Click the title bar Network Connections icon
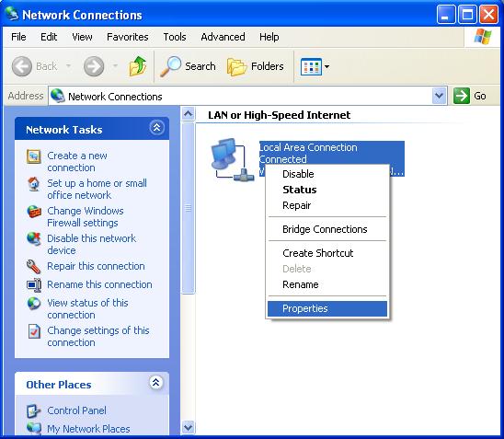 [12, 14]
